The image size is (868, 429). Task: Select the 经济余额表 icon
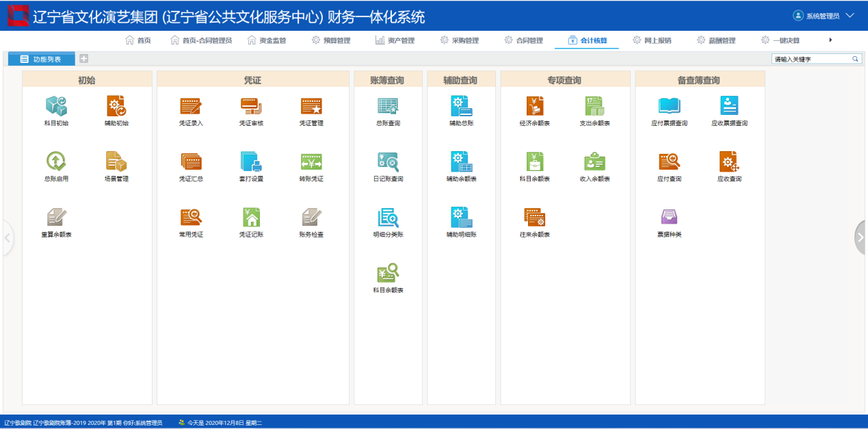tap(534, 106)
